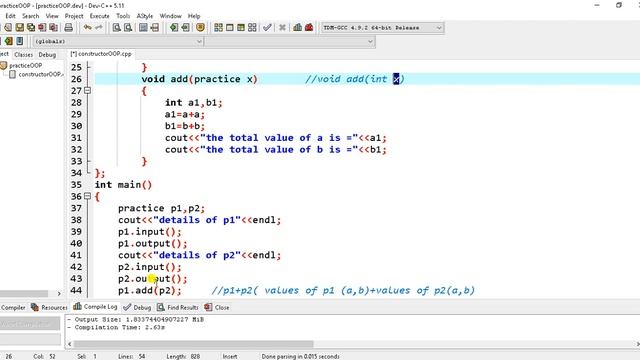Switch to the Resources tab in the bottom panel
The width and height of the screenshot is (640, 360).
[x=49, y=307]
